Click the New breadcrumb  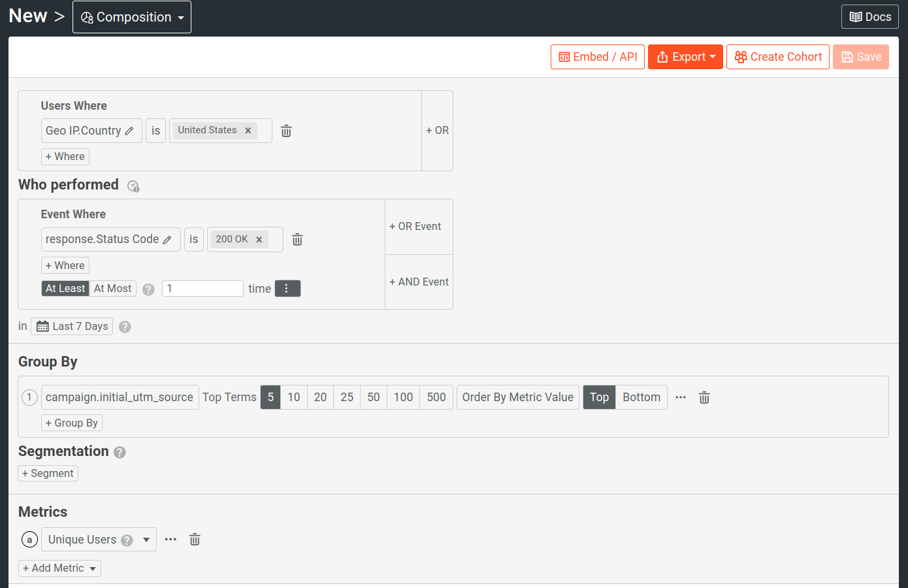click(x=27, y=16)
